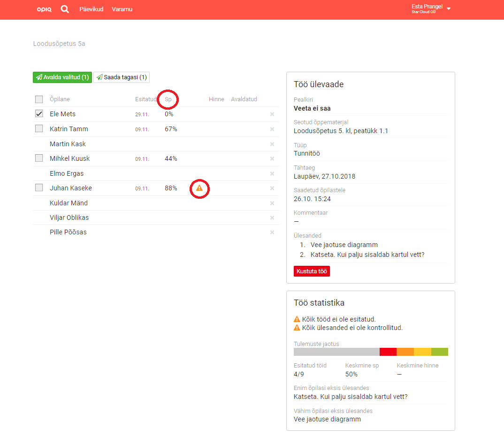Go to Varamu in the top navigation
The width and height of the screenshot is (504, 443).
(x=122, y=9)
